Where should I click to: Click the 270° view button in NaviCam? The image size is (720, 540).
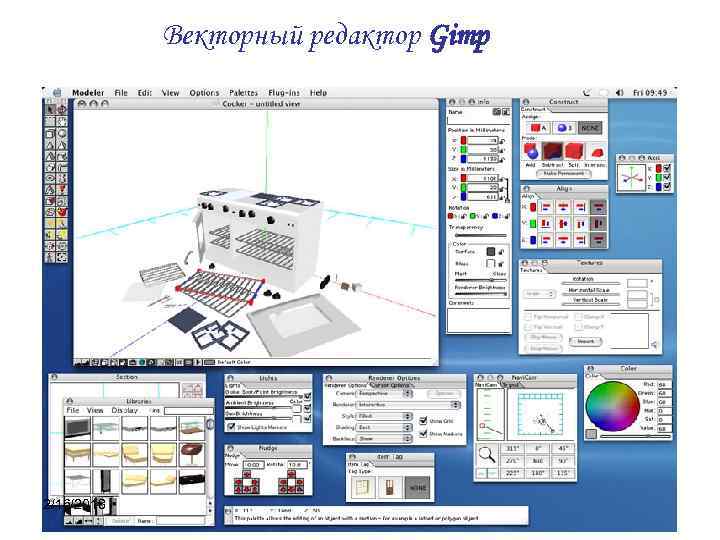click(x=512, y=461)
